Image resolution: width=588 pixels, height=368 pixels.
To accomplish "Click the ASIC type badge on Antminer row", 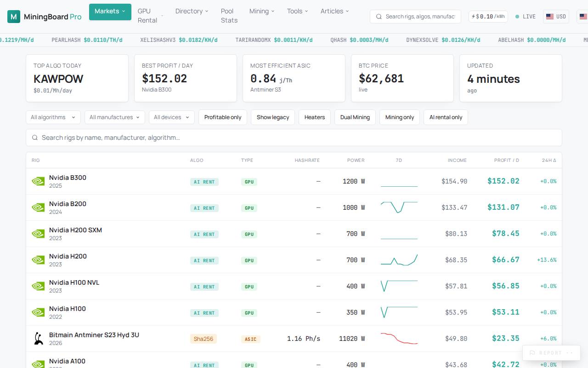I will 251,339.
